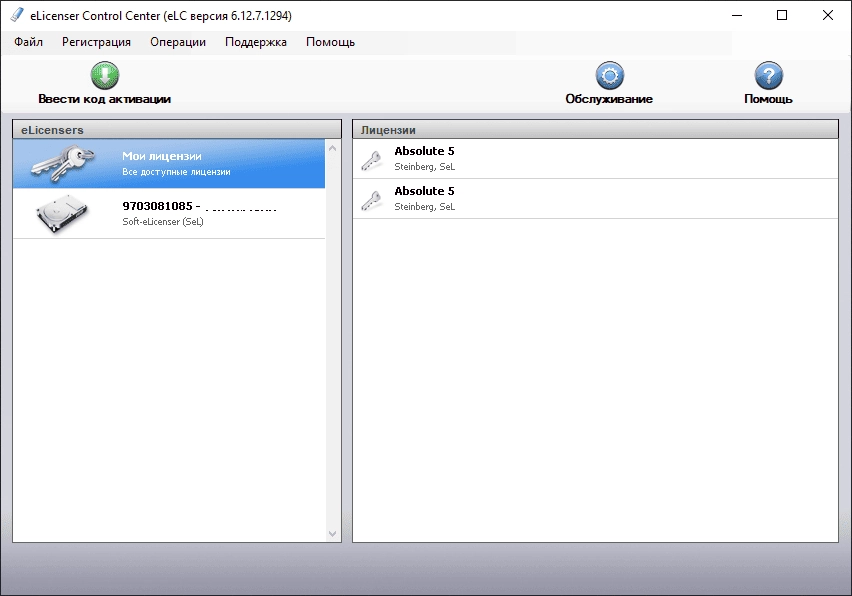This screenshot has height=596, width=852.
Task: Open the Поддержка menu
Action: pos(255,42)
